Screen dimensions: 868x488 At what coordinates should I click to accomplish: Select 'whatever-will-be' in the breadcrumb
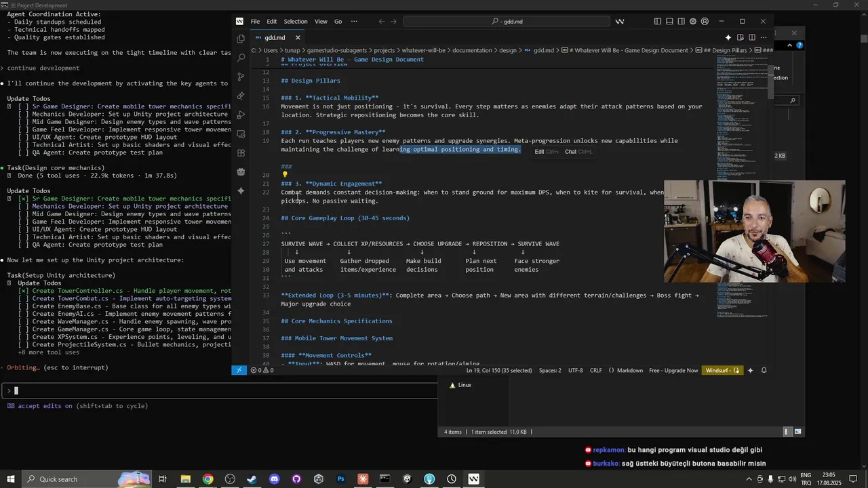(423, 50)
